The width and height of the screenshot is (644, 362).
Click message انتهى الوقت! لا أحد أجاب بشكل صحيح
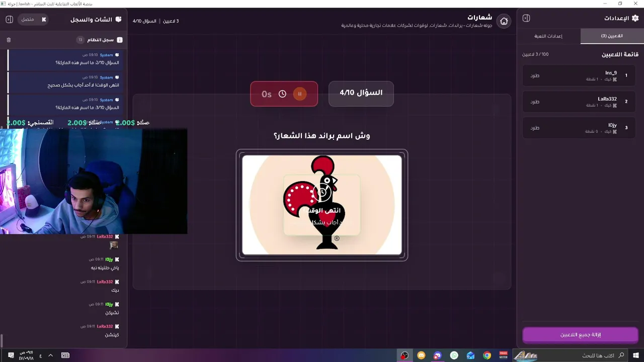tap(84, 85)
